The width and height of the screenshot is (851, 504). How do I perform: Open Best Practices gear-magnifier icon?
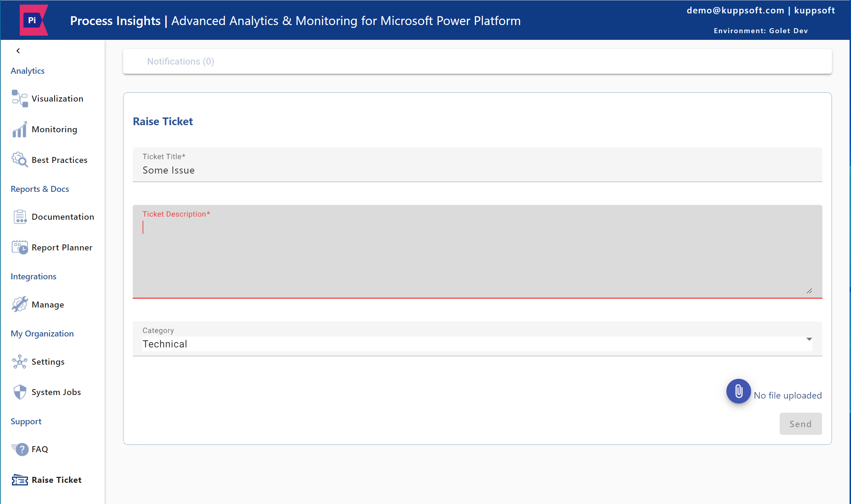20,160
